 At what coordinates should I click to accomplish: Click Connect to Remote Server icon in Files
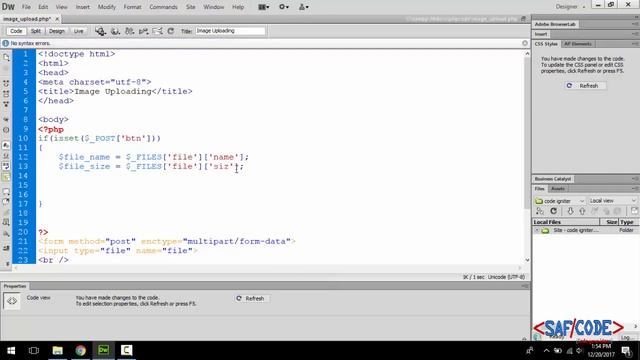tap(540, 211)
